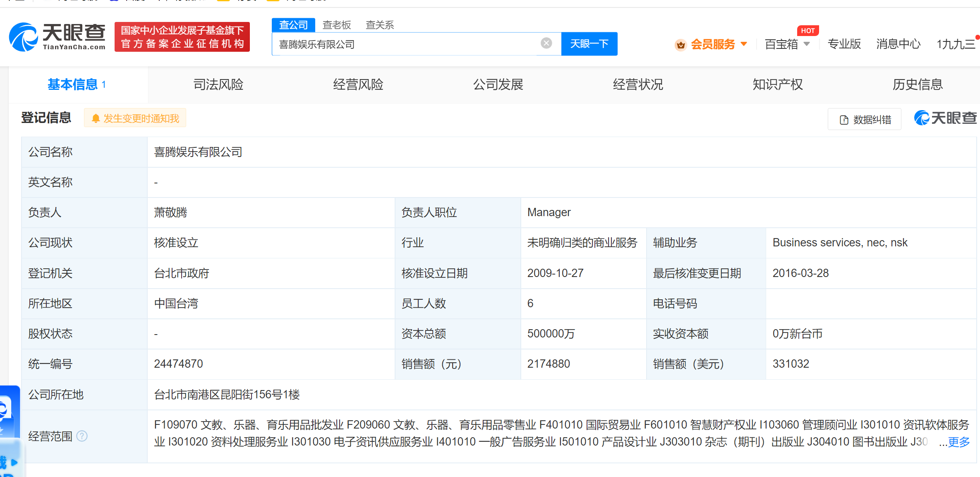The image size is (980, 477).
Task: Click the TianYanCha logo
Action: tap(57, 37)
